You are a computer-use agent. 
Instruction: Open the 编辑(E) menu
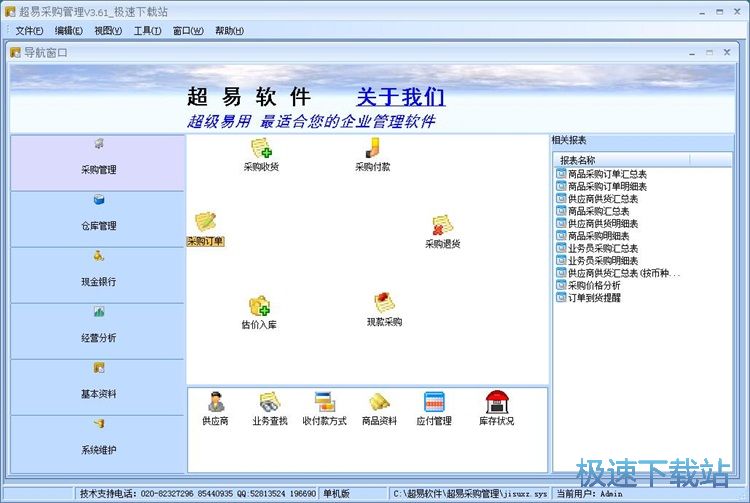68,31
